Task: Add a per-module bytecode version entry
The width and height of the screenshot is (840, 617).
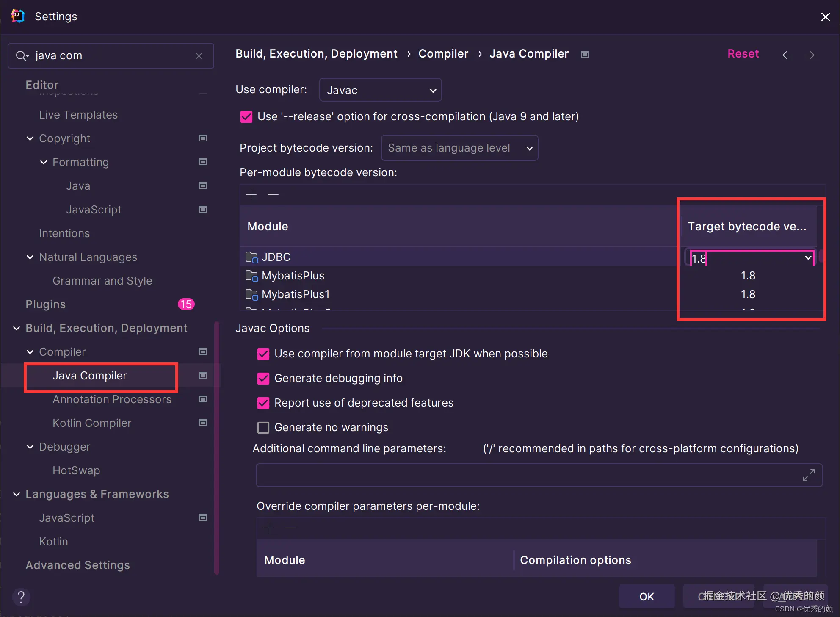Action: point(251,194)
